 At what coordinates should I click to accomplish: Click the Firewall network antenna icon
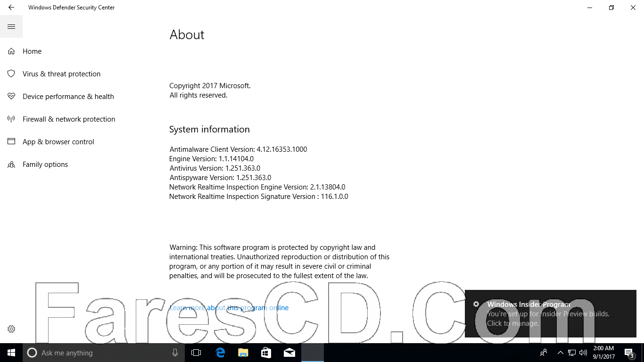11,119
